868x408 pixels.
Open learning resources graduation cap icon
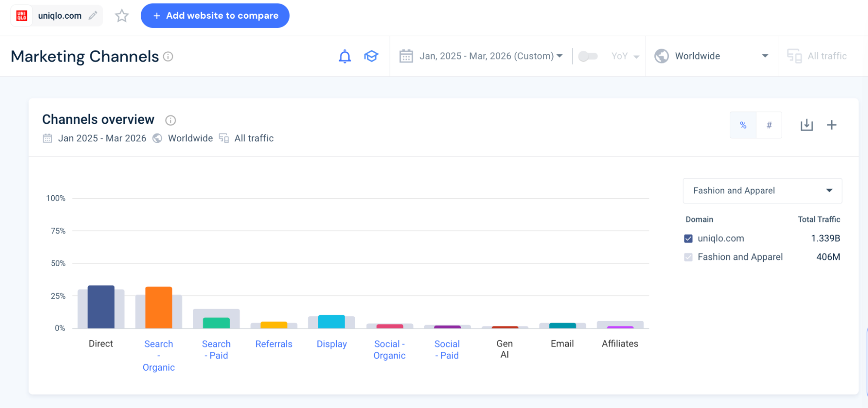(x=371, y=56)
